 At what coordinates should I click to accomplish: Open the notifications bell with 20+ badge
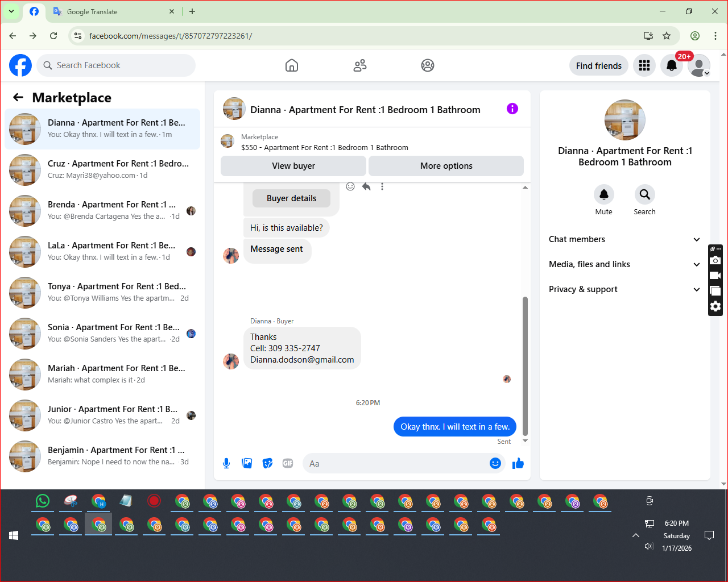coord(672,65)
